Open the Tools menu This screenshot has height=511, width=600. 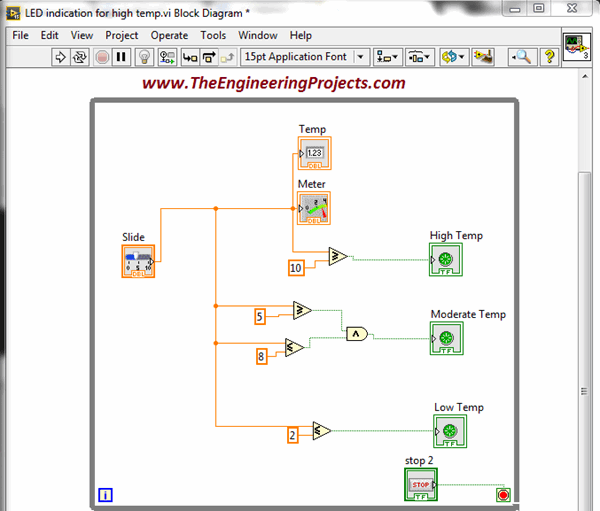pyautogui.click(x=213, y=36)
